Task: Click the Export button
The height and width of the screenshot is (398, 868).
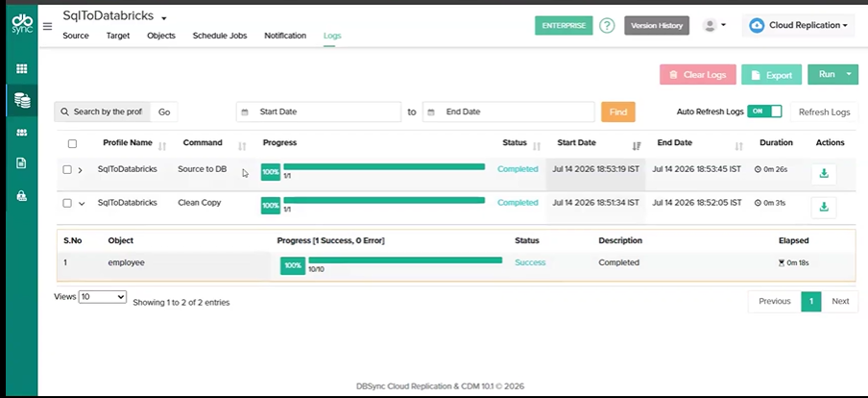Action: click(x=771, y=75)
